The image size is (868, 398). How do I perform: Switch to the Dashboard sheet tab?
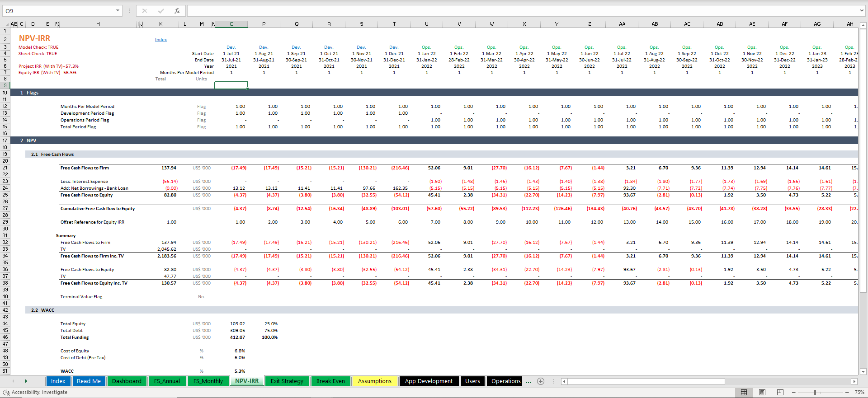point(127,381)
